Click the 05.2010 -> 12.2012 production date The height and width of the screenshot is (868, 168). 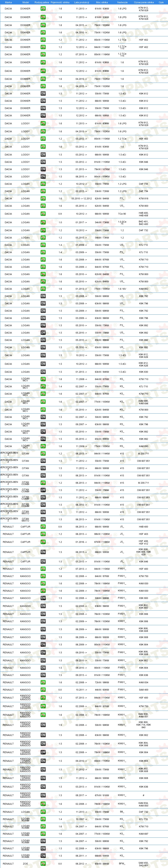click(x=81, y=199)
